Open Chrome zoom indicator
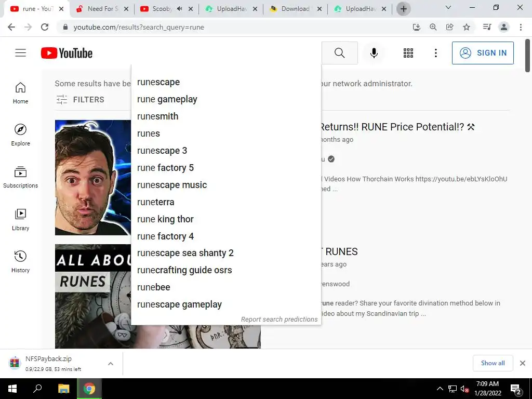Screen dimensions: 532x399 433,27
